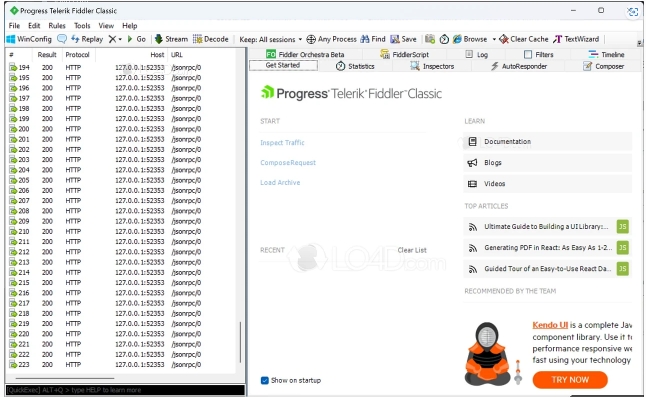The height and width of the screenshot is (397, 646).
Task: Open Find sessions
Action: coord(373,39)
